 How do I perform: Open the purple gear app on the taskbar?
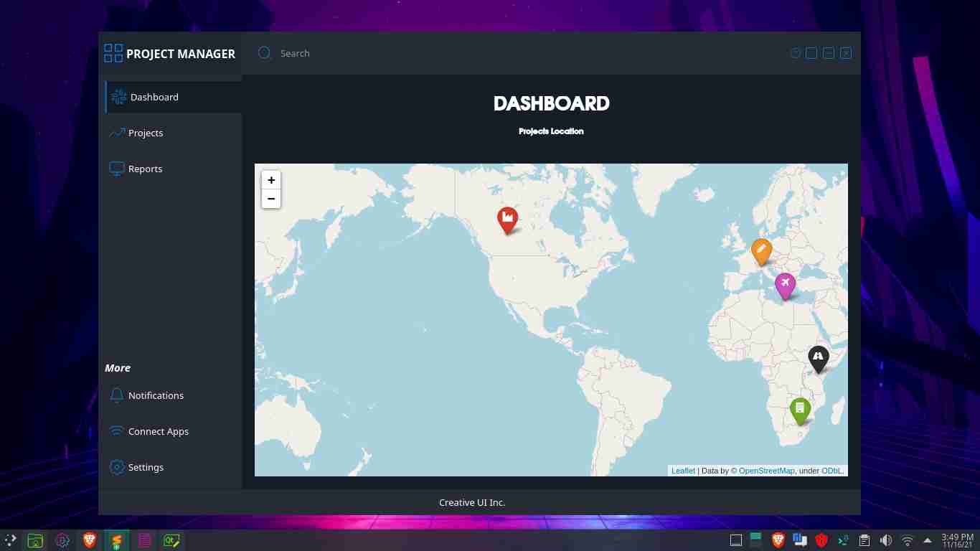click(x=62, y=540)
